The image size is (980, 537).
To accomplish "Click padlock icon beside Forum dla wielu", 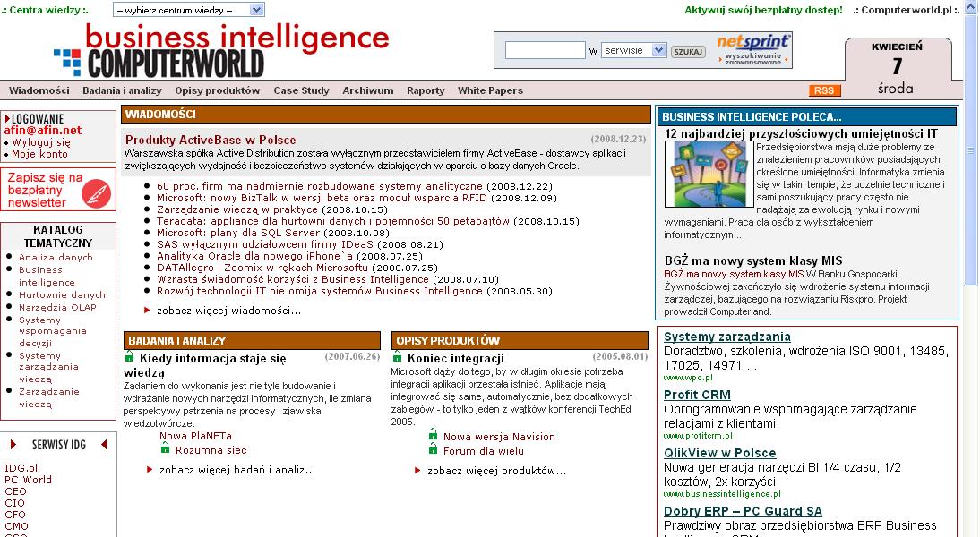I will (433, 448).
